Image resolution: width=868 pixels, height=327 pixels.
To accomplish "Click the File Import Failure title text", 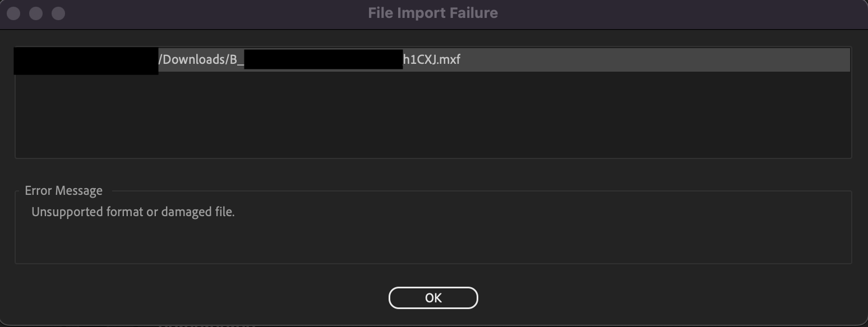I will coord(432,12).
